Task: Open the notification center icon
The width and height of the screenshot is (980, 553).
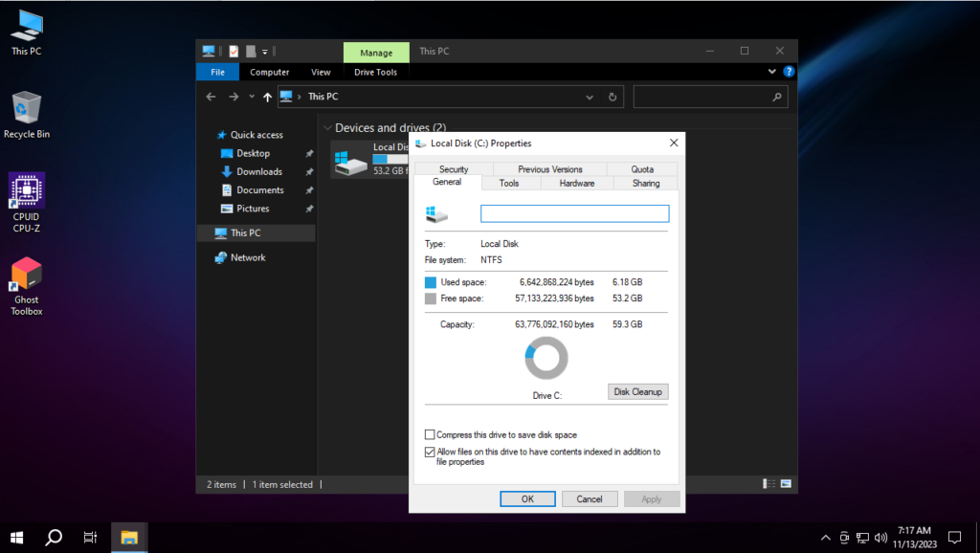Action: tap(954, 537)
